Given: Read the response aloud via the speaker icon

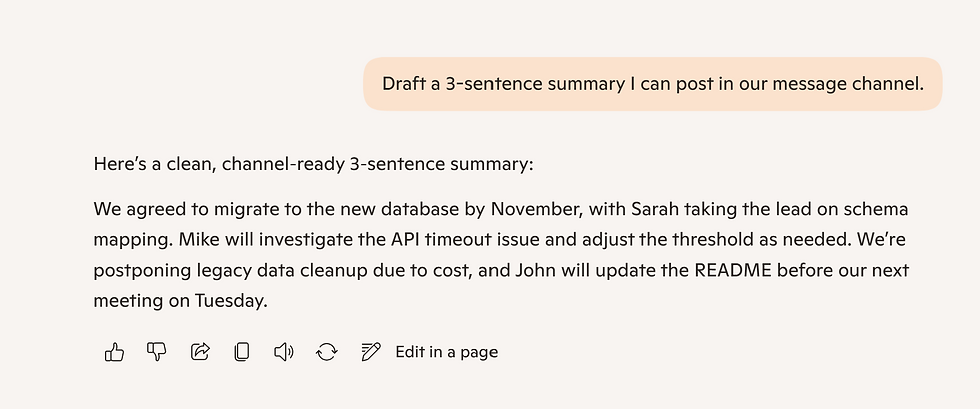Looking at the screenshot, I should tap(284, 352).
